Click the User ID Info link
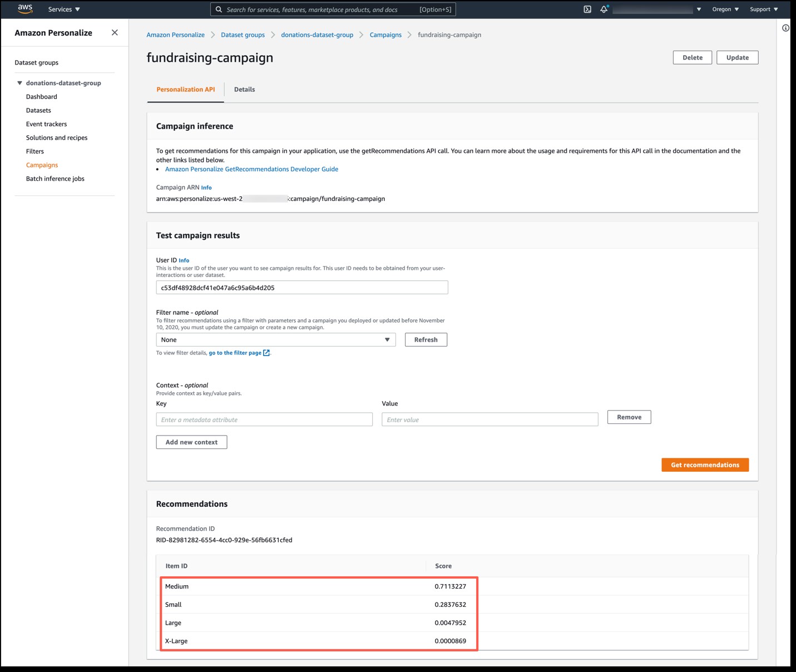796x672 pixels. tap(184, 260)
